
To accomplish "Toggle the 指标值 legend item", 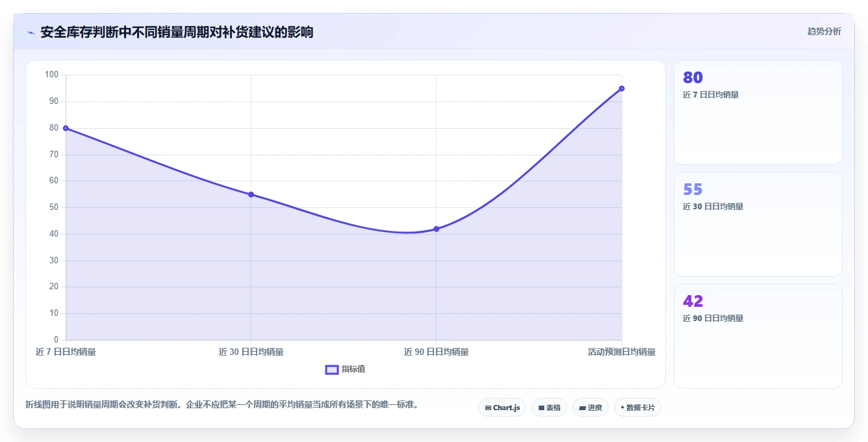I will pos(345,369).
